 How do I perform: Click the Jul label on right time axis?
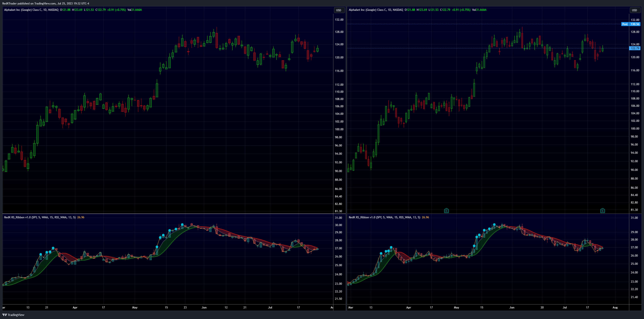565,307
